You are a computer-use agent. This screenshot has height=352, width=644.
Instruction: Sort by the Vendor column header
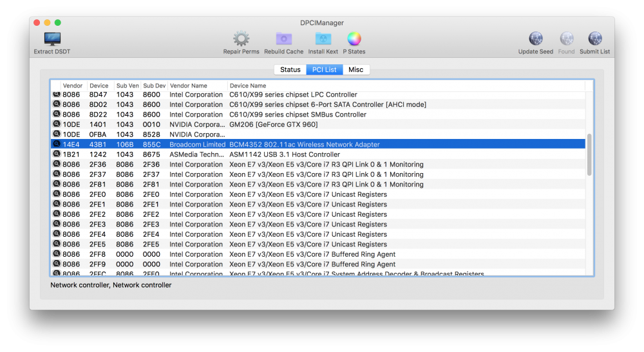[x=73, y=86]
